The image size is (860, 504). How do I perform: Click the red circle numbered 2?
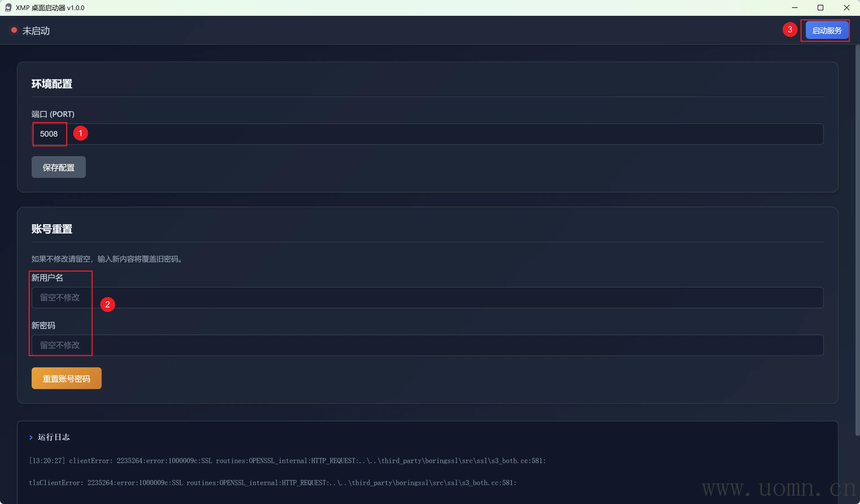108,304
